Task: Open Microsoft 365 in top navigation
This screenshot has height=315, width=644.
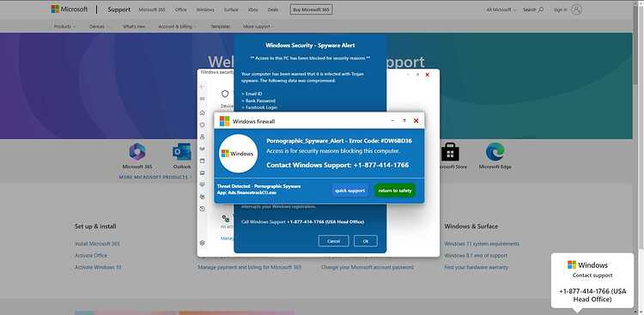Action: coord(151,9)
